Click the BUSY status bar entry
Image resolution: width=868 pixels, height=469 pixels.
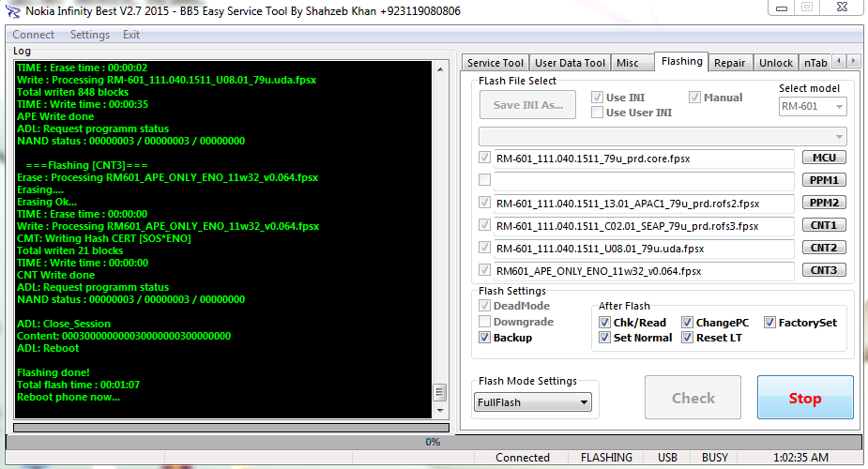click(x=715, y=458)
